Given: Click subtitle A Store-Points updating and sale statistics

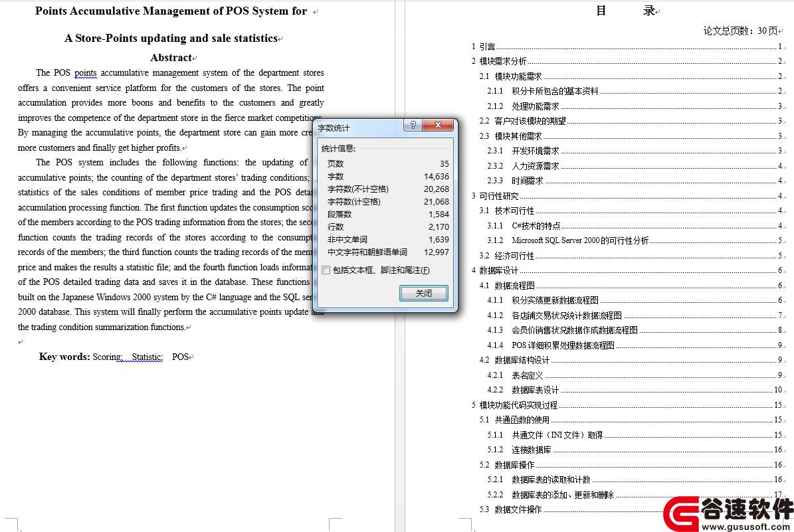Looking at the screenshot, I should (171, 38).
